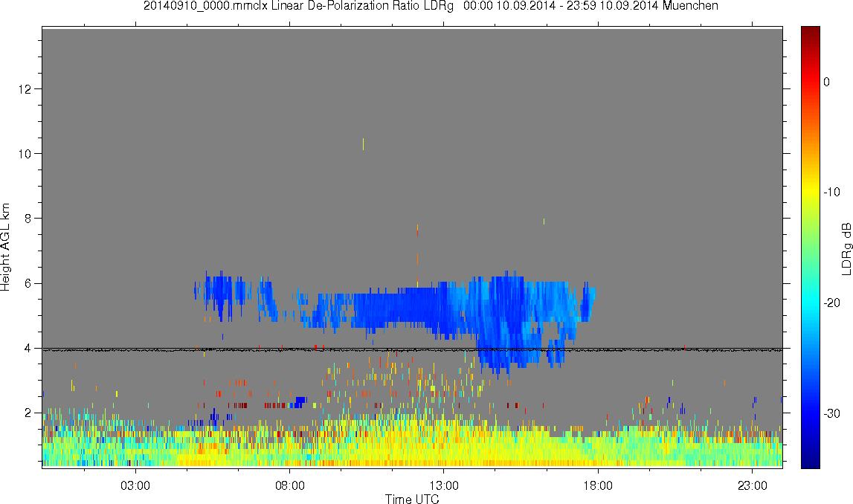Pick the dark blue bottom of the colorbar
853x504 pixels.
click(810, 462)
